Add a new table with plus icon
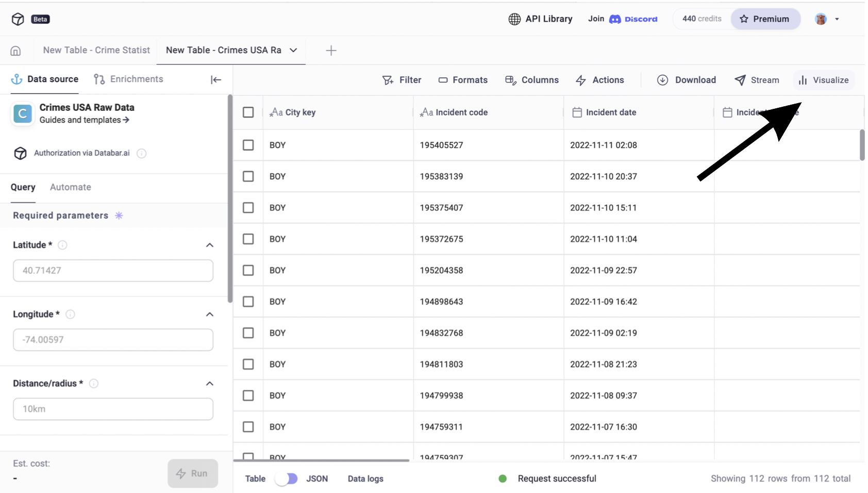This screenshot has height=493, width=868. click(331, 50)
